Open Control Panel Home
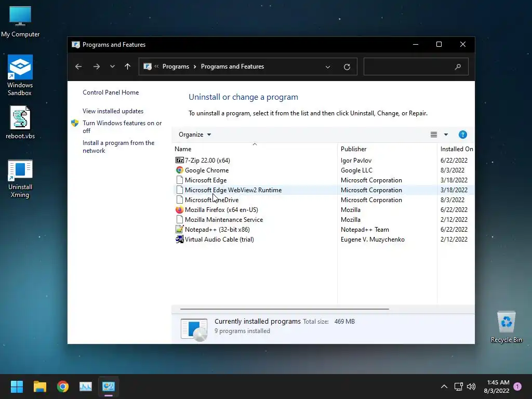 (x=111, y=92)
